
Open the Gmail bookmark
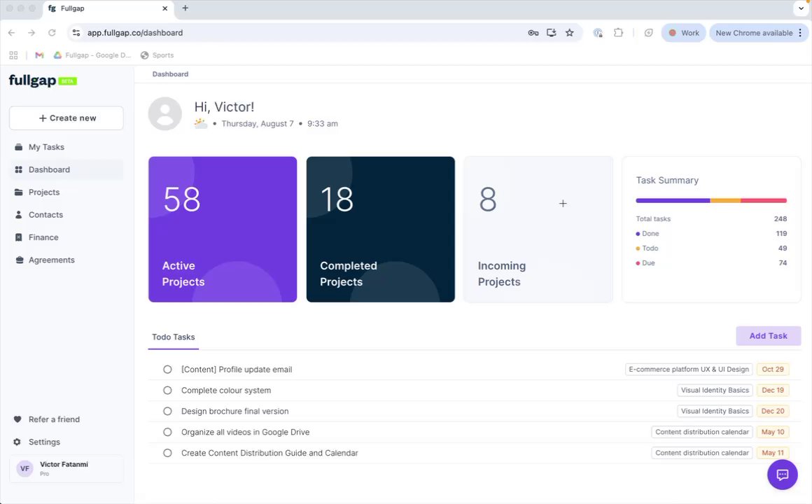[39, 55]
